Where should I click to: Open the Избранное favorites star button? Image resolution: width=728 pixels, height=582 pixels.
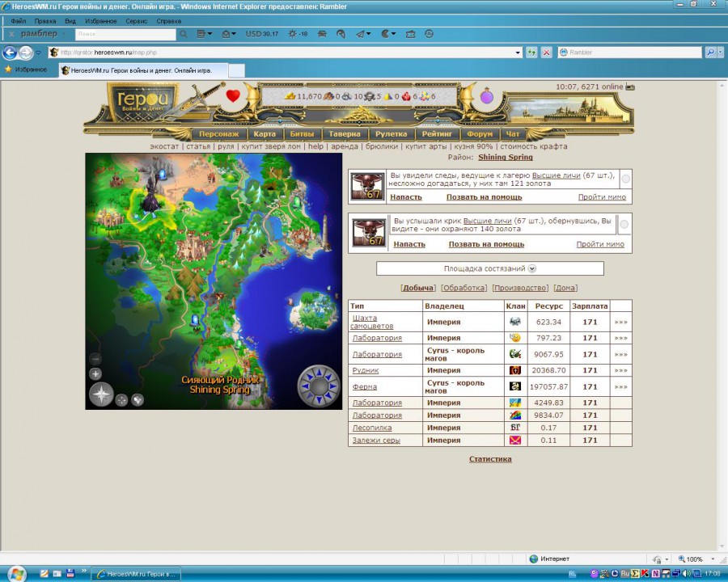26,70
